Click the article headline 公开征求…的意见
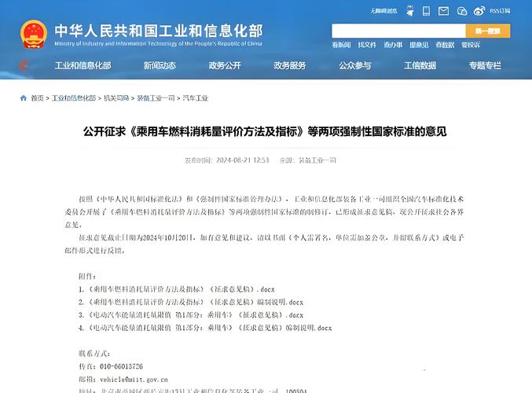 tap(265, 131)
